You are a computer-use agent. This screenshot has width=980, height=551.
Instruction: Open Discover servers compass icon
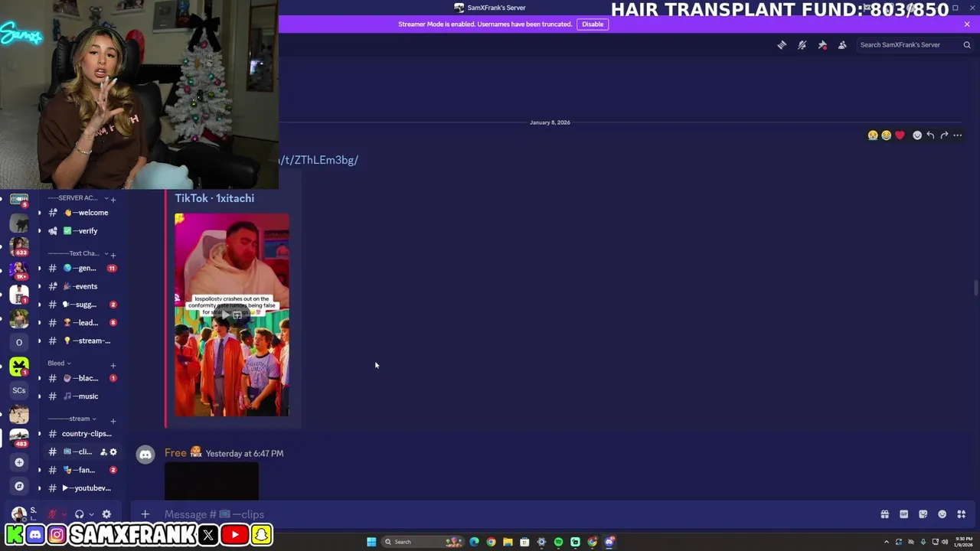19,486
